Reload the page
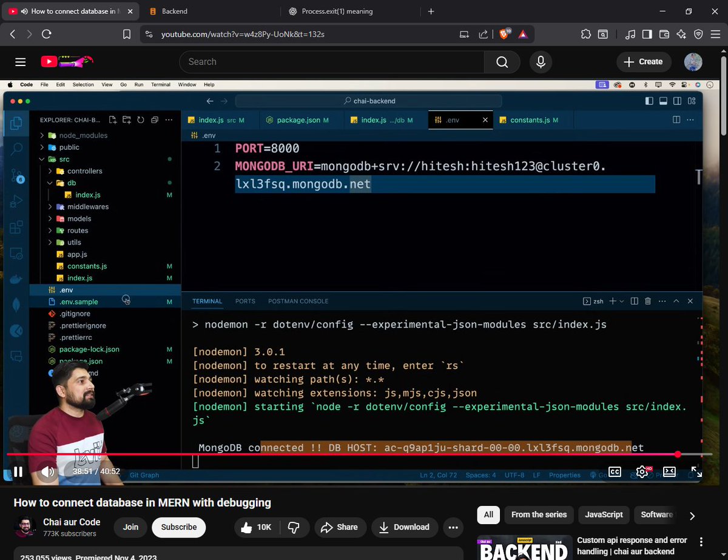 [x=47, y=35]
